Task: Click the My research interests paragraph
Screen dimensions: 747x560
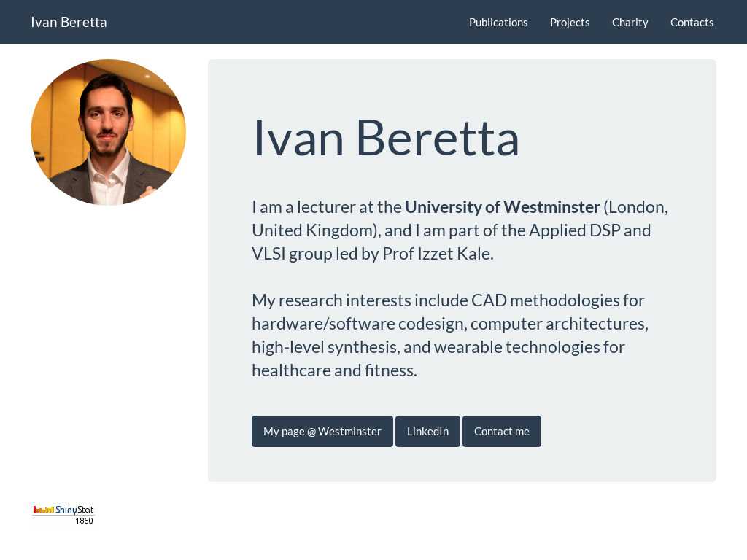Action: click(449, 335)
